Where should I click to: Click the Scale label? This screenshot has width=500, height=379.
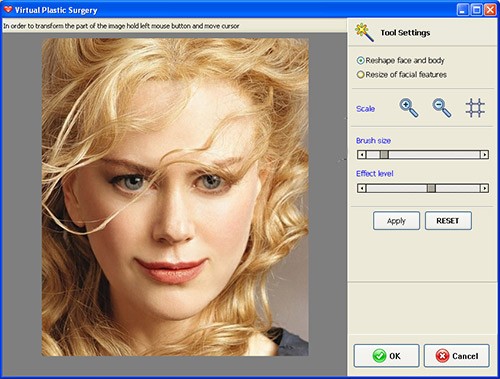point(365,109)
